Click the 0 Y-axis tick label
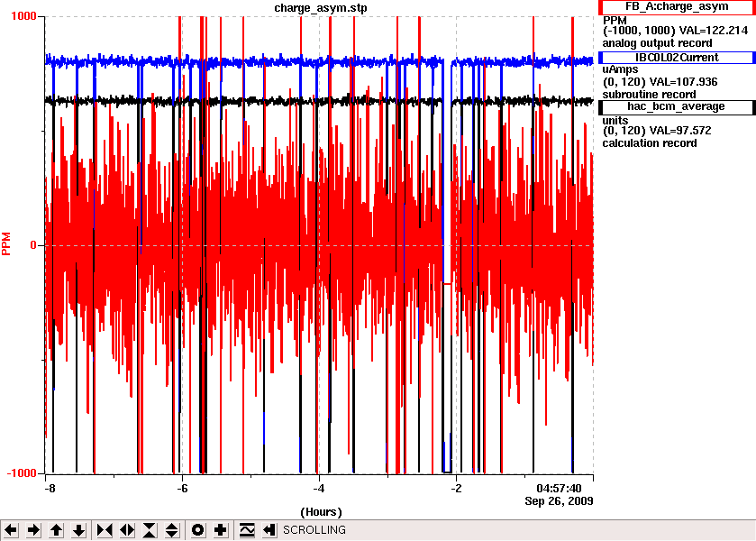The image size is (756, 541). tap(33, 245)
